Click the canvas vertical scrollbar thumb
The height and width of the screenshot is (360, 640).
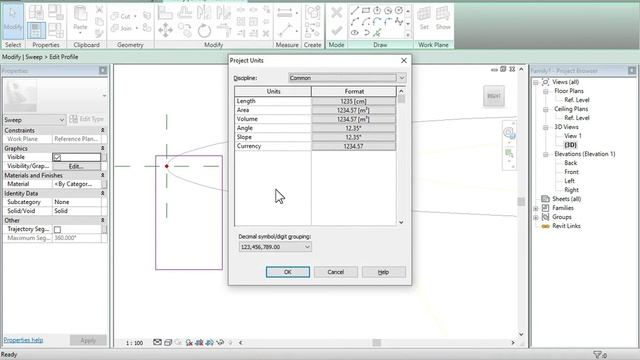click(x=521, y=202)
